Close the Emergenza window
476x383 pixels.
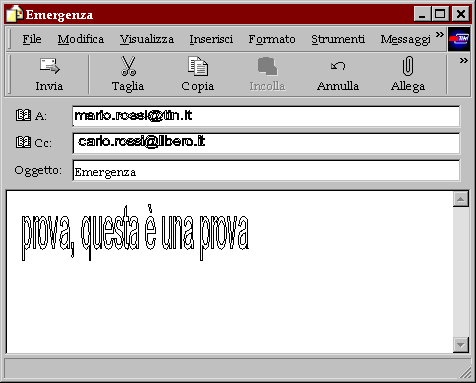461,14
